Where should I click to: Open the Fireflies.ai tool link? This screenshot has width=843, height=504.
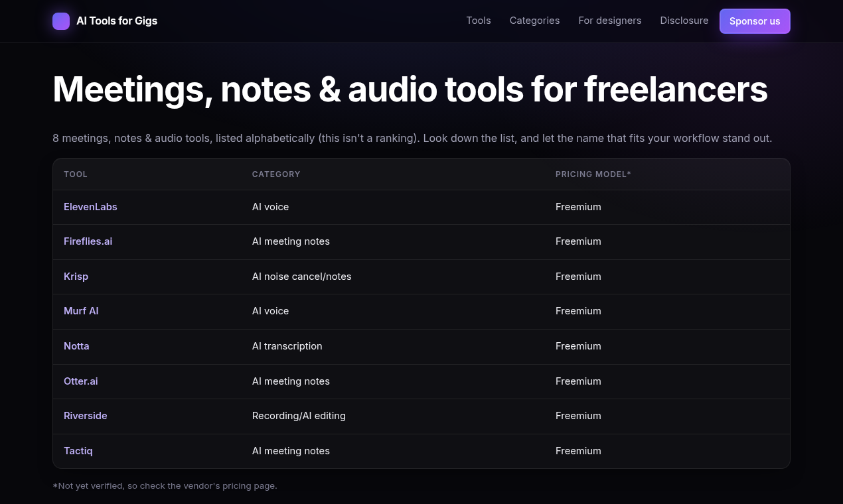coord(88,241)
